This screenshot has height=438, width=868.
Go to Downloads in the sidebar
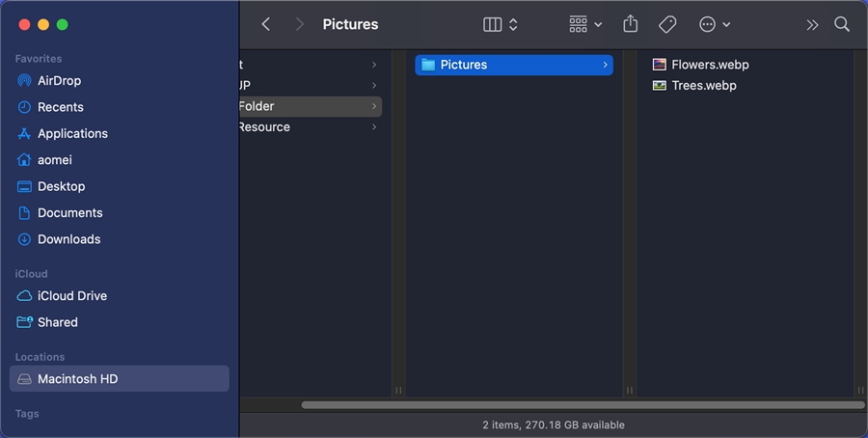tap(68, 239)
